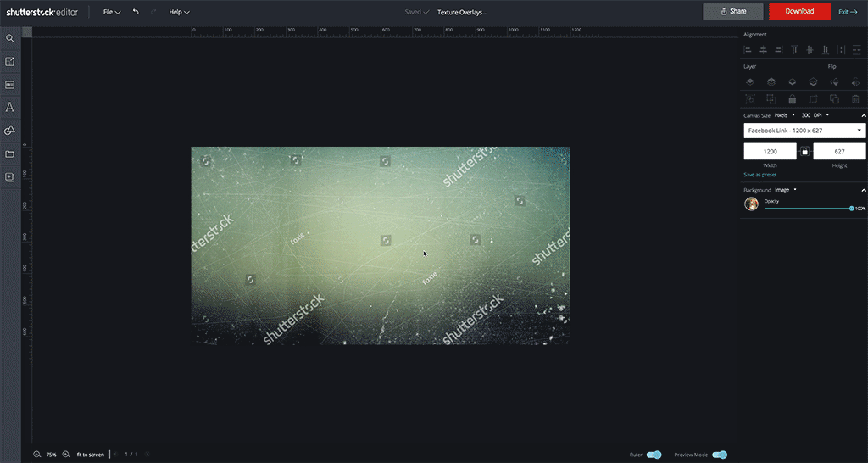
Task: Open the shapes tool in the sidebar
Action: point(9,131)
